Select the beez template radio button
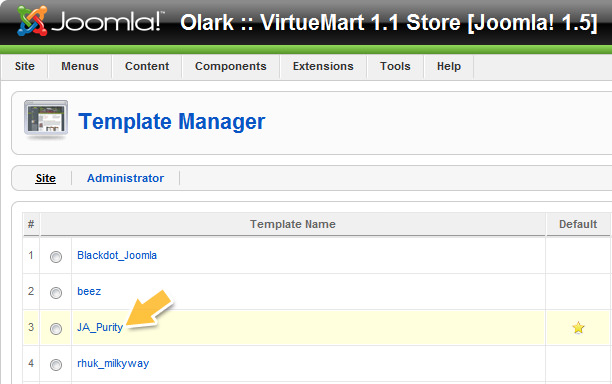612x384 pixels. pyautogui.click(x=56, y=292)
